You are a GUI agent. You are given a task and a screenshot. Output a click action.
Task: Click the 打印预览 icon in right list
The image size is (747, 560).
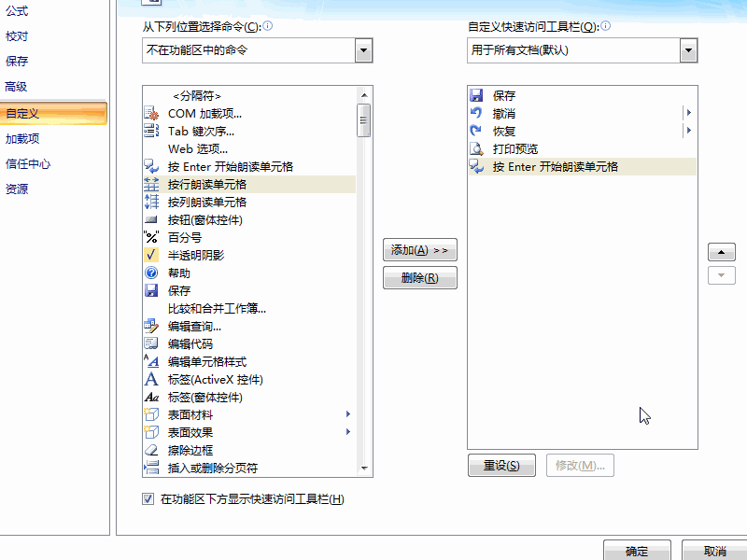[x=476, y=148]
